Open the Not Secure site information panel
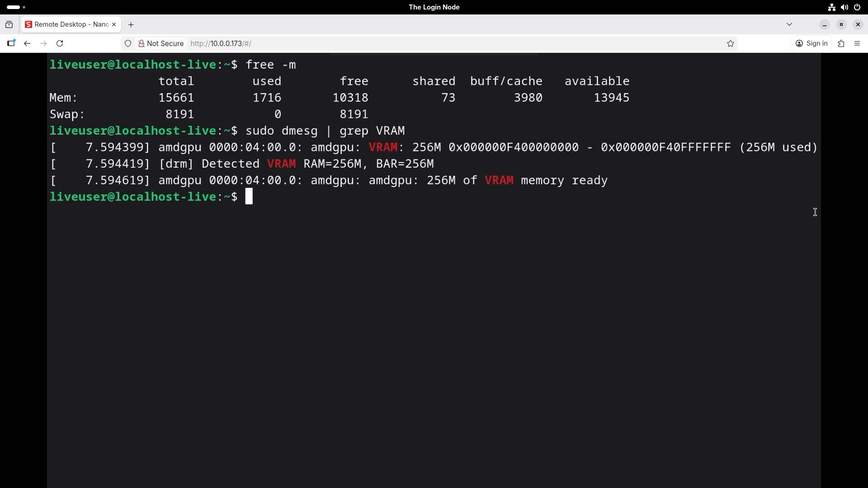Screen dimensions: 868x488 click(160, 43)
